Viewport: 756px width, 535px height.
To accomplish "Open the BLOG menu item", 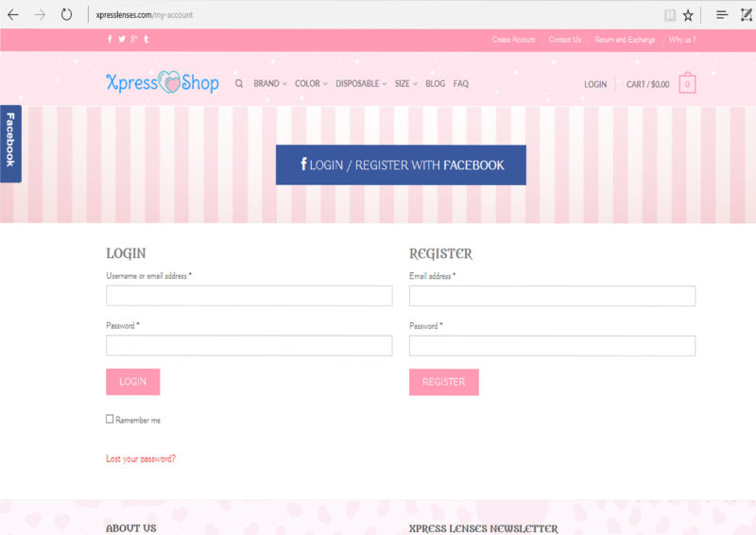I will tap(435, 83).
